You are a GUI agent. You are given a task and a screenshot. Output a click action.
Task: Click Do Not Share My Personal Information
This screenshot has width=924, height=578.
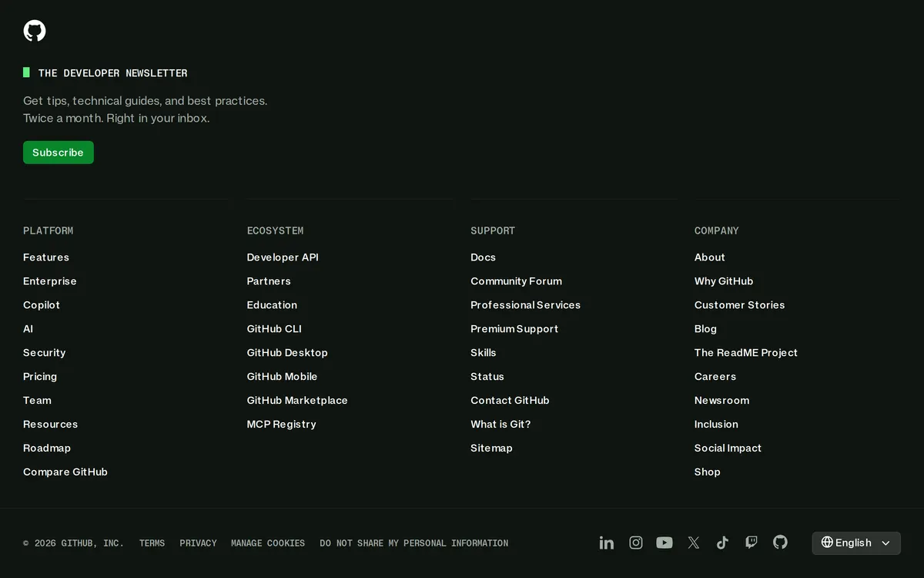pos(414,543)
